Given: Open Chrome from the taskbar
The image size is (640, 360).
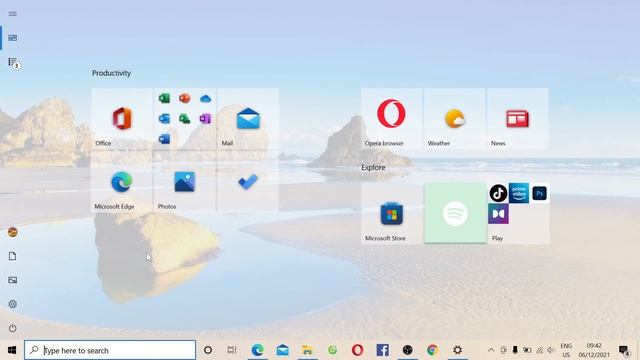Looking at the screenshot, I should click(x=432, y=350).
